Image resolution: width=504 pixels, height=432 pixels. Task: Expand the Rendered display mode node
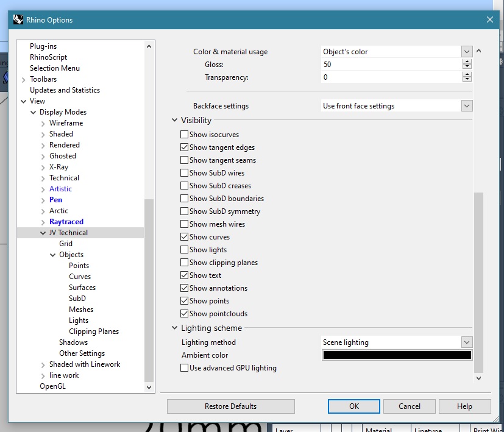click(x=43, y=145)
